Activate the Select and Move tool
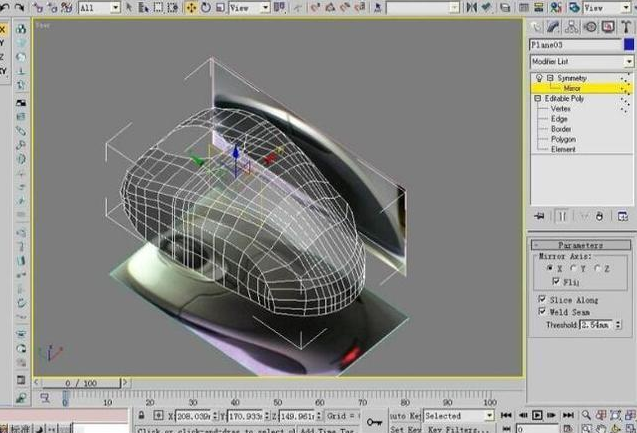 click(x=191, y=7)
